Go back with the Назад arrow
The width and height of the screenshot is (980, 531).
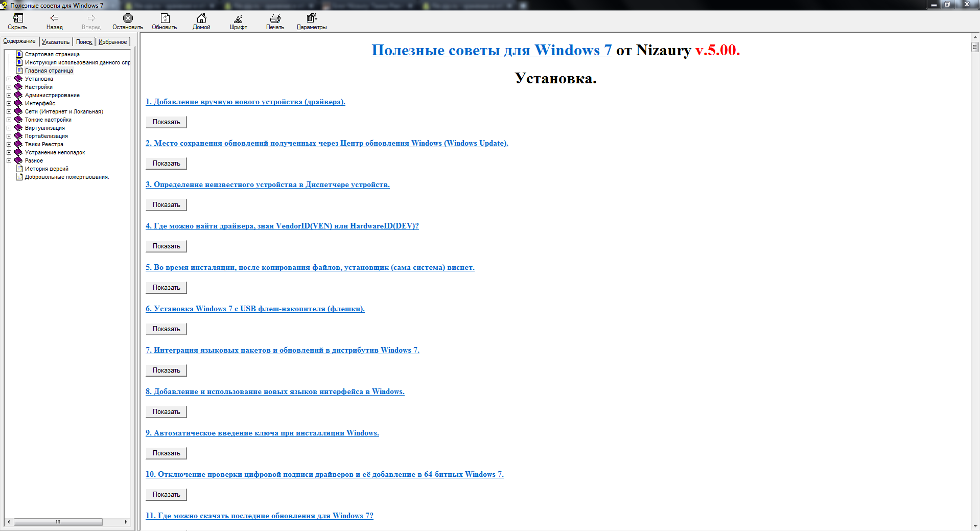(x=54, y=18)
